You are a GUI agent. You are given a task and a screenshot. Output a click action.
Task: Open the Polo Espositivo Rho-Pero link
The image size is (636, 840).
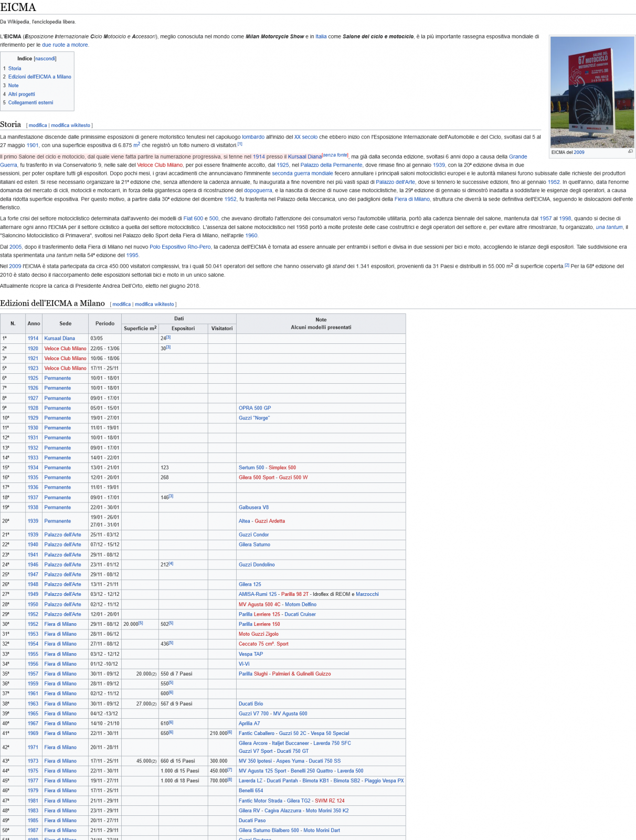[180, 247]
